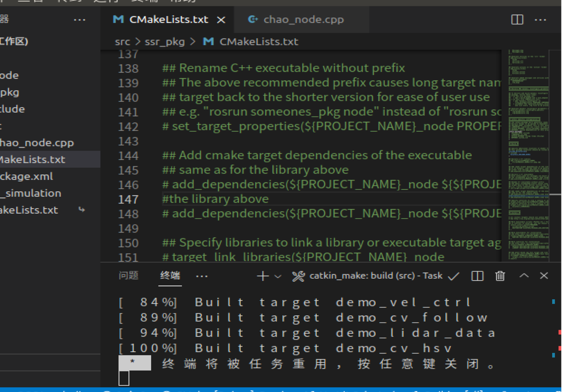Open the editor more actions ellipsis
The width and height of the screenshot is (562, 392).
(540, 20)
